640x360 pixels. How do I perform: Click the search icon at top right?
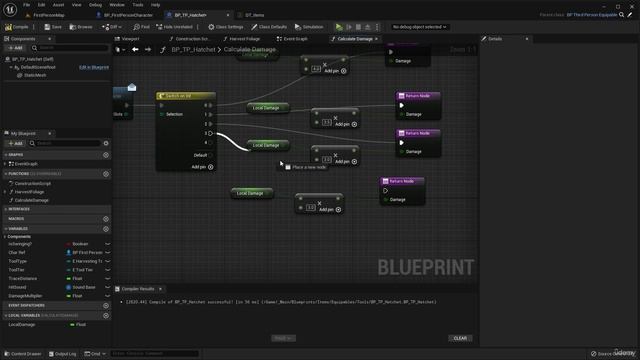click(x=621, y=15)
